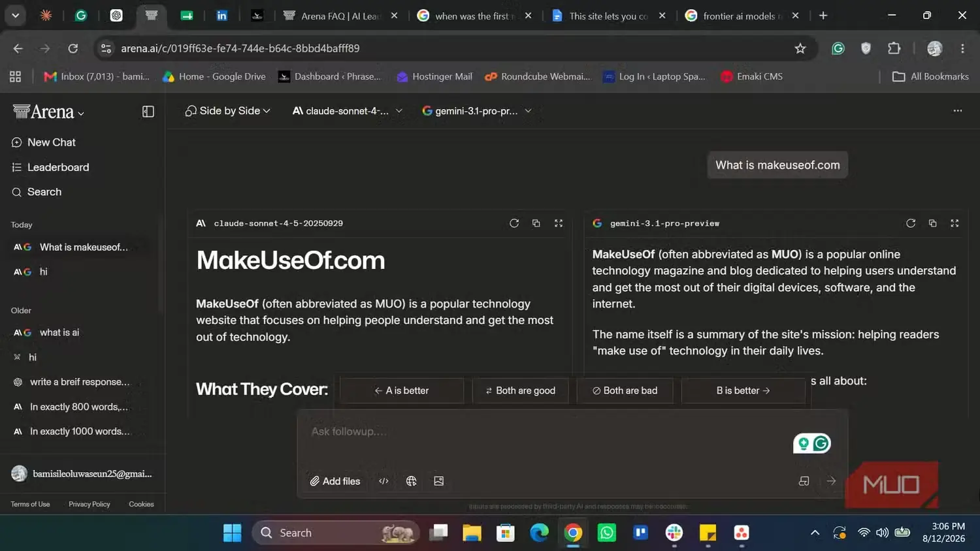Screen dimensions: 980x551
Task: Open the gemini-3.1-pro model selector dropdown
Action: [x=477, y=111]
